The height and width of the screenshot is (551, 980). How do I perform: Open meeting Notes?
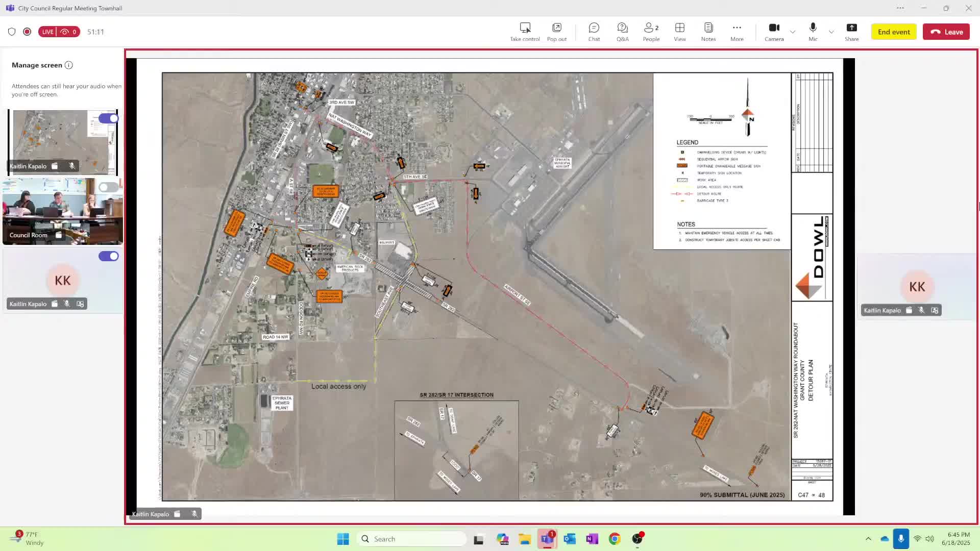[708, 32]
